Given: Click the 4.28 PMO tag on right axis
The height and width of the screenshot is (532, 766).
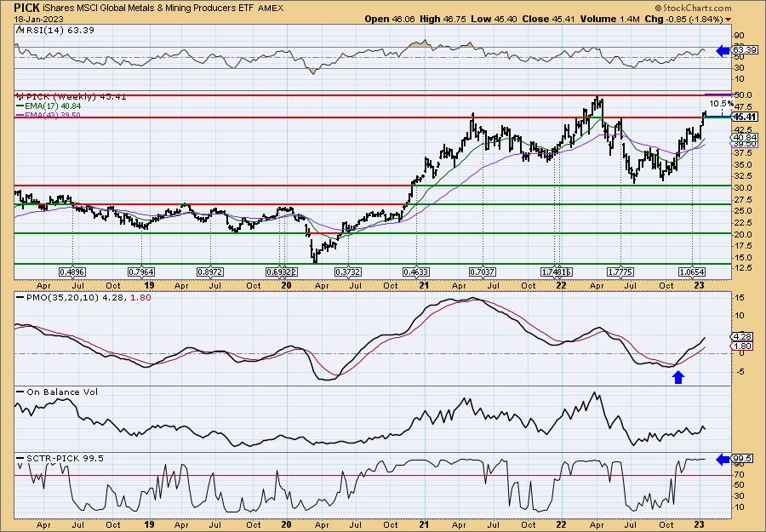Looking at the screenshot, I should [x=742, y=336].
